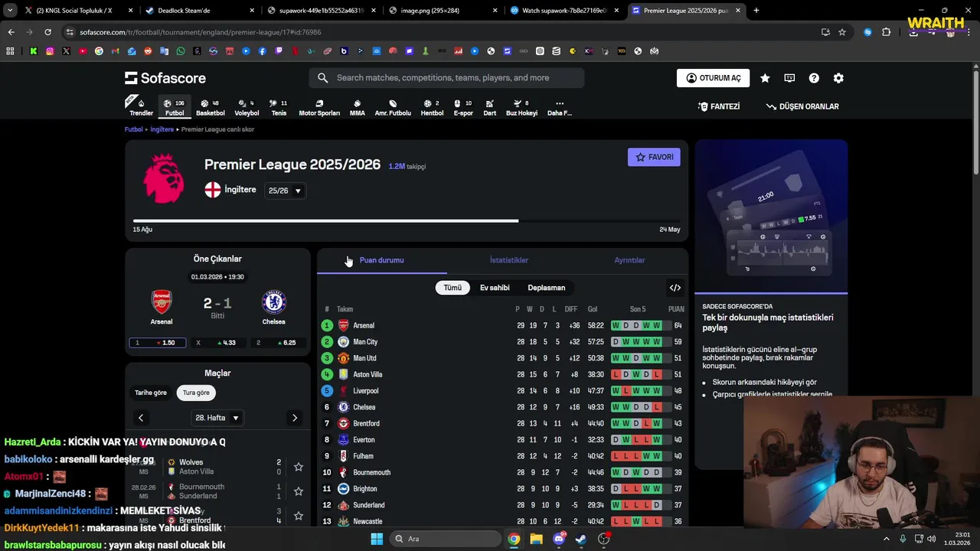
Task: Click the Arsenal crest in Öne Çıkanlar
Action: tap(162, 302)
